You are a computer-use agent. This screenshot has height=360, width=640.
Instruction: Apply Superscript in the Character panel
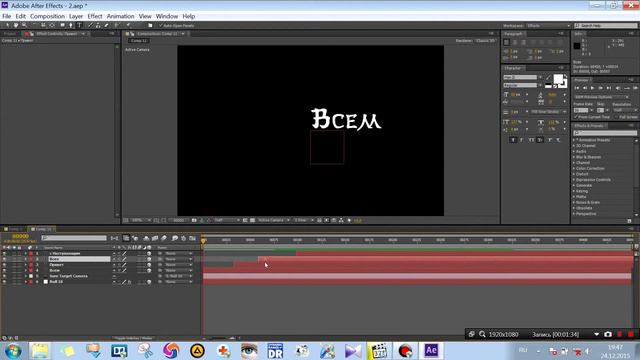coord(549,140)
